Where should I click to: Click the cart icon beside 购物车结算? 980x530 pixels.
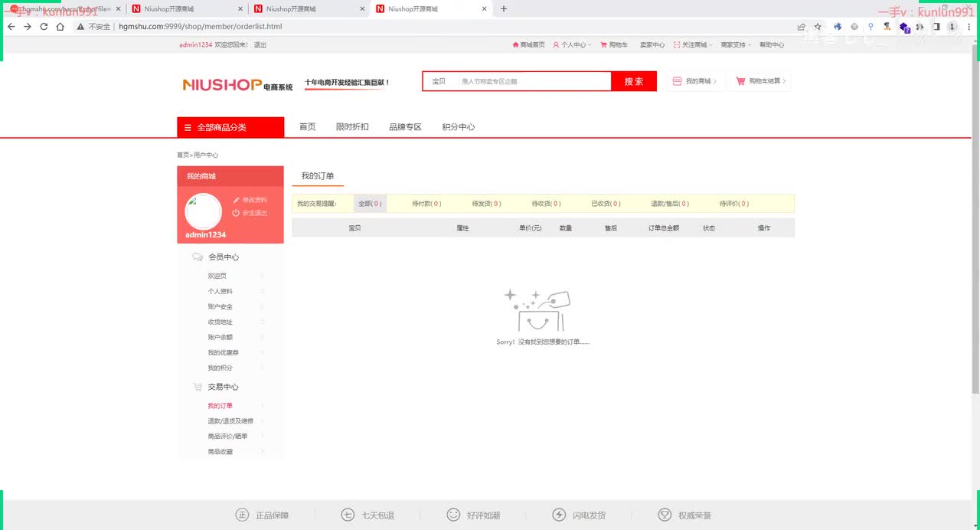[x=740, y=81]
